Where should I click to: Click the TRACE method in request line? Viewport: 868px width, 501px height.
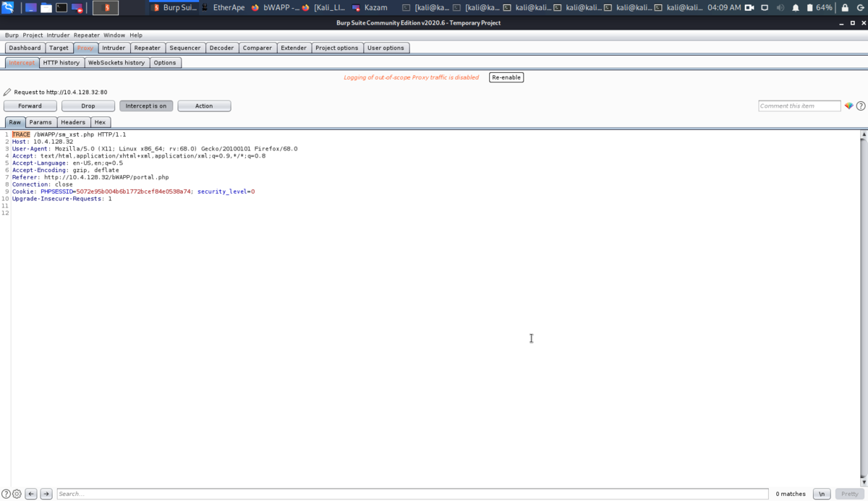click(21, 134)
